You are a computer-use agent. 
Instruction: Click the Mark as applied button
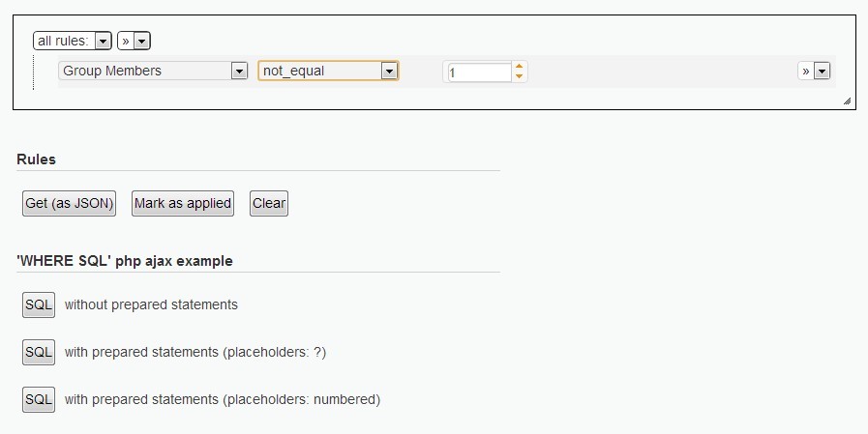click(183, 203)
